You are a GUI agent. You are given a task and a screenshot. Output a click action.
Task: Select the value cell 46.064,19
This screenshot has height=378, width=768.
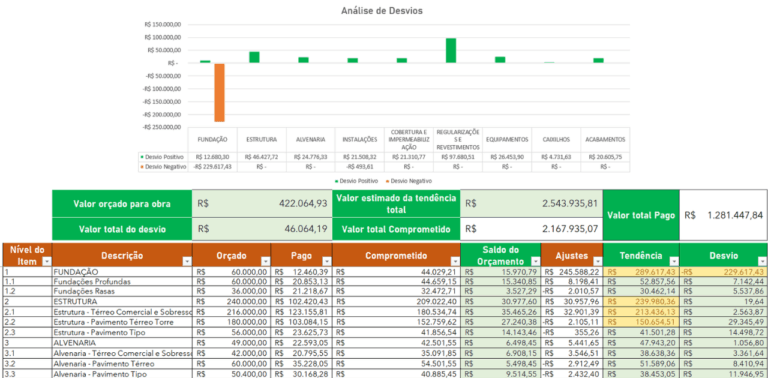tap(262, 229)
